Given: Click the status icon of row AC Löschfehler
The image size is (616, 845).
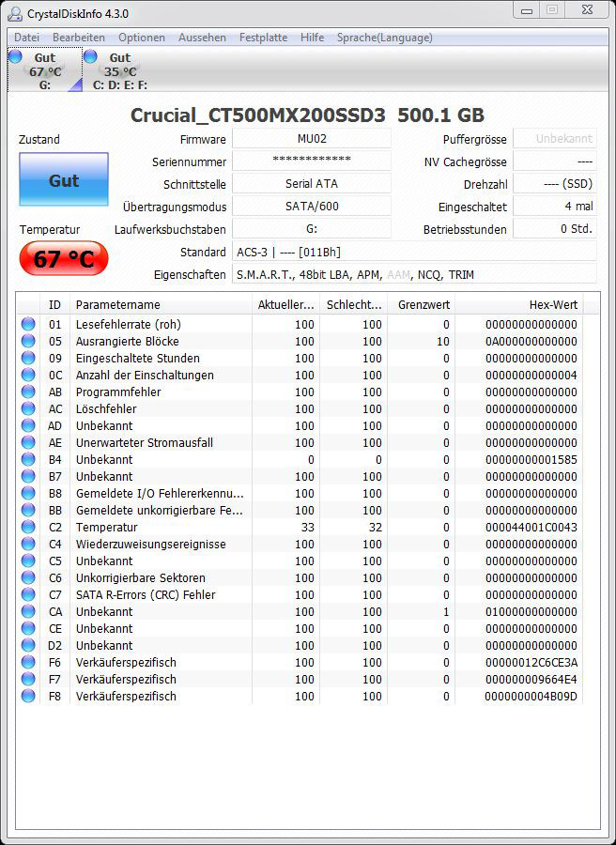Looking at the screenshot, I should click(28, 408).
